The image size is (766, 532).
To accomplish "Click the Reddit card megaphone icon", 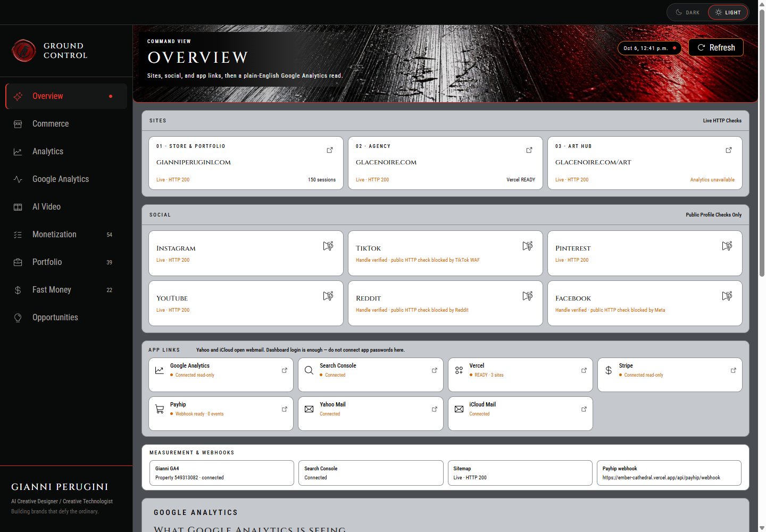I will point(528,296).
